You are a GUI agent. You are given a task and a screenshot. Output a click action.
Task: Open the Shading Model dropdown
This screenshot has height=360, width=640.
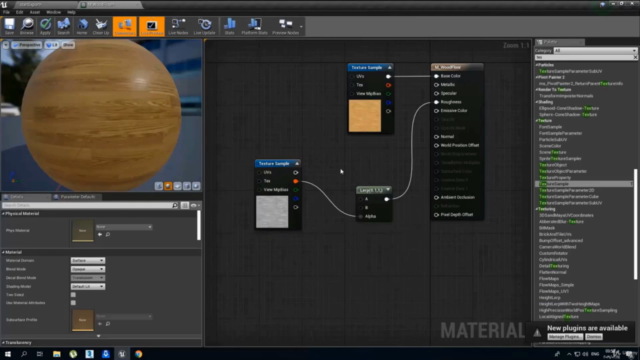click(88, 287)
